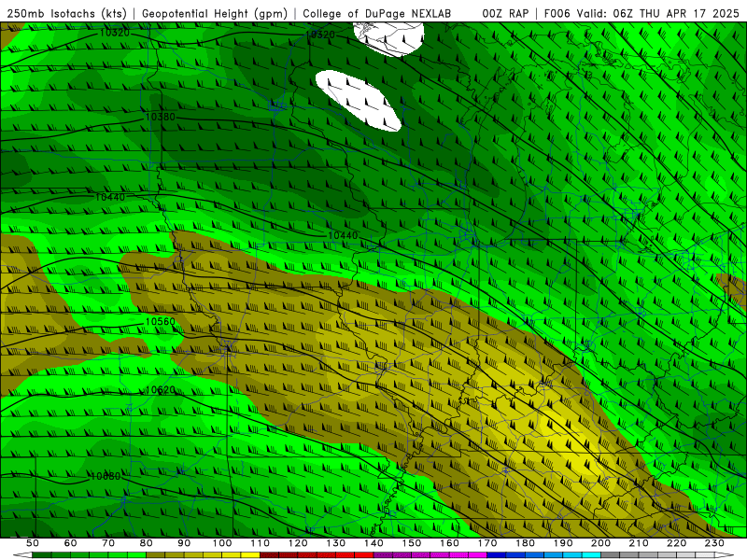Viewport: 747px width, 560px height.
Task: Click the '06Z THU APR 17 2025' valid time
Action: 676,13
